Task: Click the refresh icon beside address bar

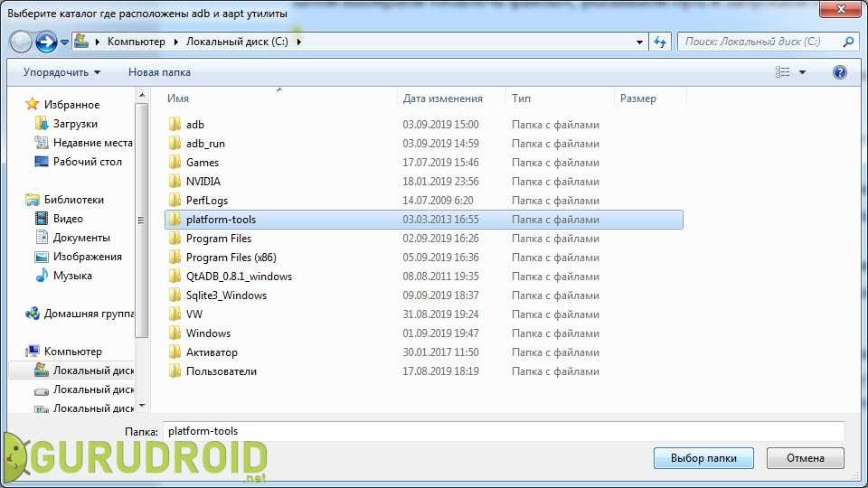Action: click(x=660, y=42)
